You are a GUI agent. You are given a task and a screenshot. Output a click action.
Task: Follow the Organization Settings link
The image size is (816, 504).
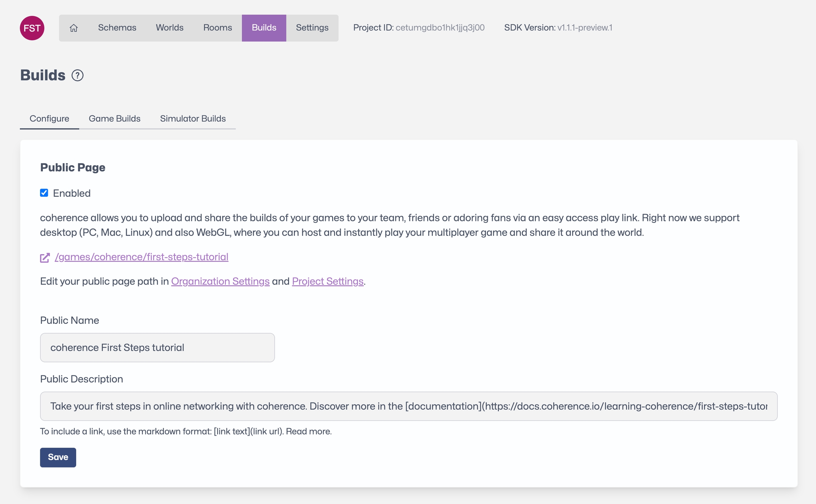coord(220,281)
